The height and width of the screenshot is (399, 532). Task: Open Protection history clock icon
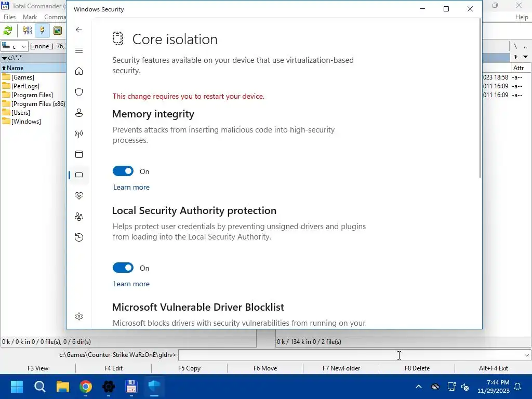pyautogui.click(x=79, y=237)
